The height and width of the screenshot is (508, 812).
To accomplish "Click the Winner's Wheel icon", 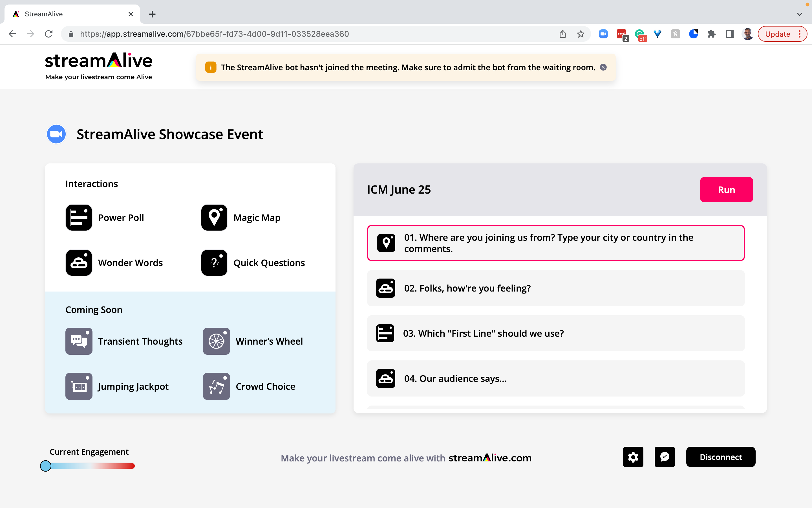I will pyautogui.click(x=217, y=341).
